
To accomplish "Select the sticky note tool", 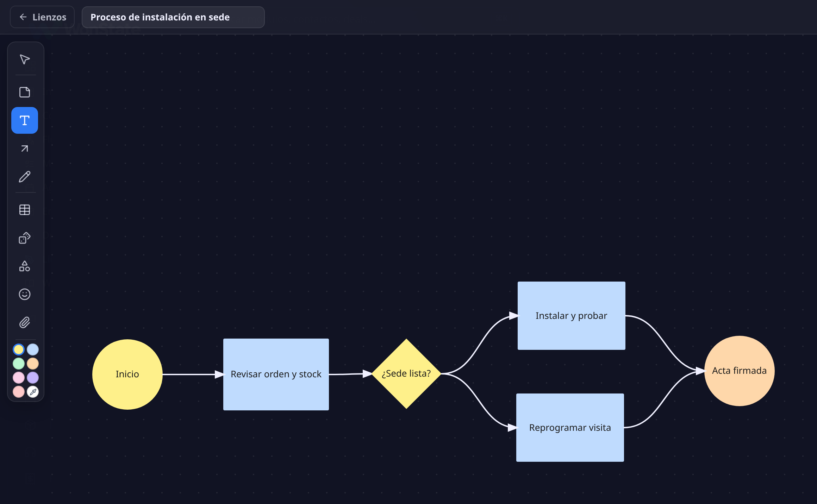I will 25,92.
